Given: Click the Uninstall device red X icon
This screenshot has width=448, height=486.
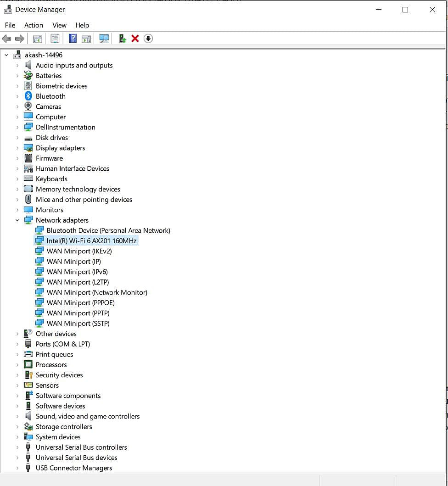Looking at the screenshot, I should click(x=134, y=39).
